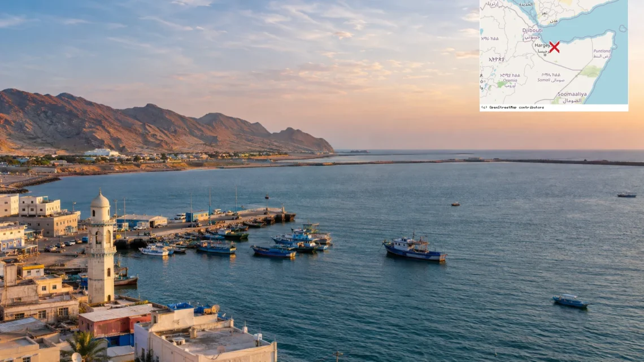Click the red X location marker on the map
Image resolution: width=644 pixels, height=362 pixels.
pos(555,47)
